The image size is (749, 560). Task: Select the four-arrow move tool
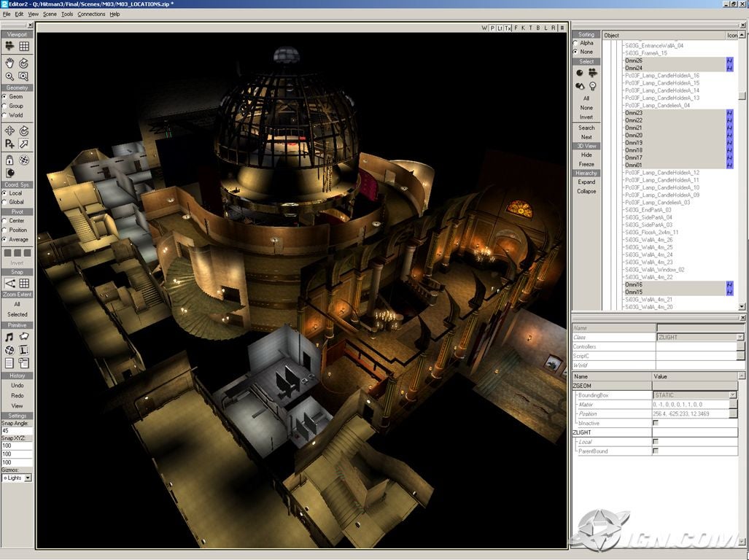9,131
